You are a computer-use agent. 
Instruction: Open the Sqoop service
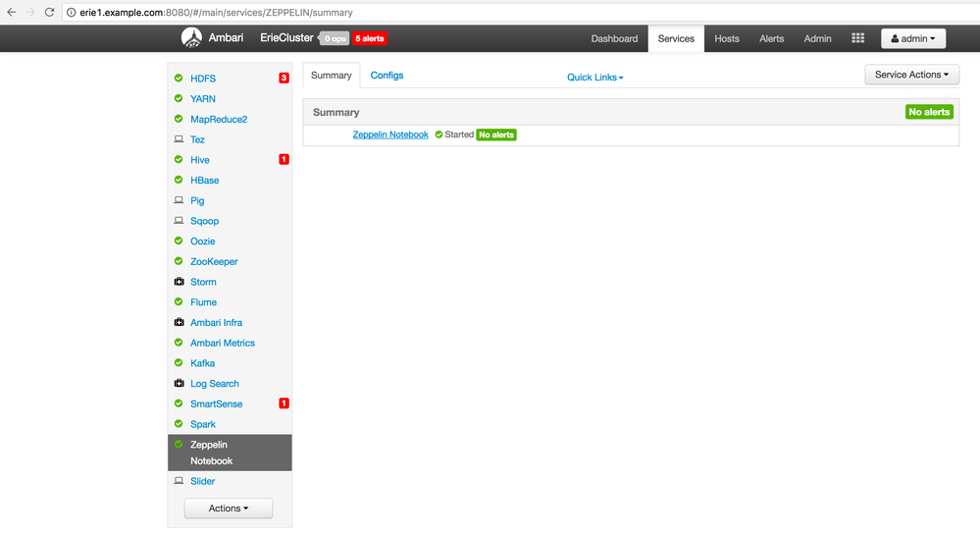point(204,221)
